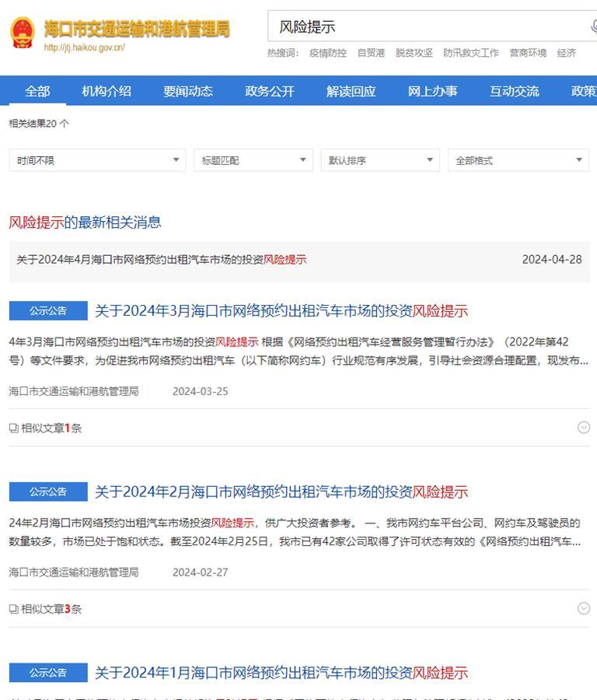Click hot search term 脱贫攻坚
This screenshot has width=597, height=700.
pyautogui.click(x=414, y=53)
